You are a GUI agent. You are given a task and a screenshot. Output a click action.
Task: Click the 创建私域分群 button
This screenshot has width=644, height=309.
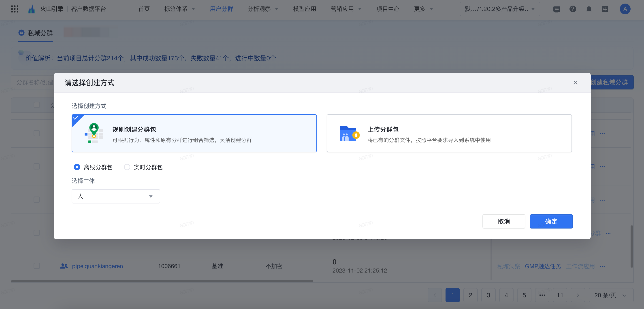[612, 82]
